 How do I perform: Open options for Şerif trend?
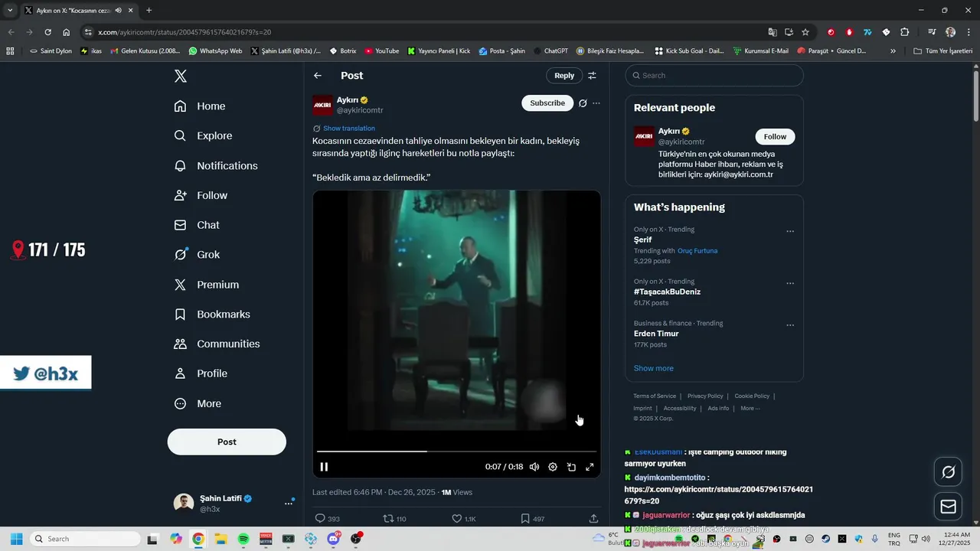[790, 231]
